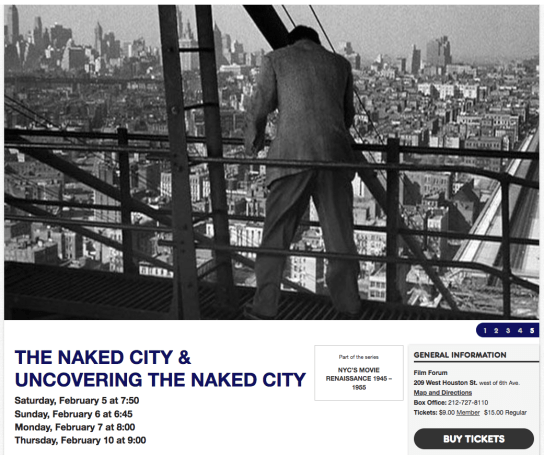Select the Saturday, February 5 at 7:50 showtime
This screenshot has height=455, width=544.
77,401
